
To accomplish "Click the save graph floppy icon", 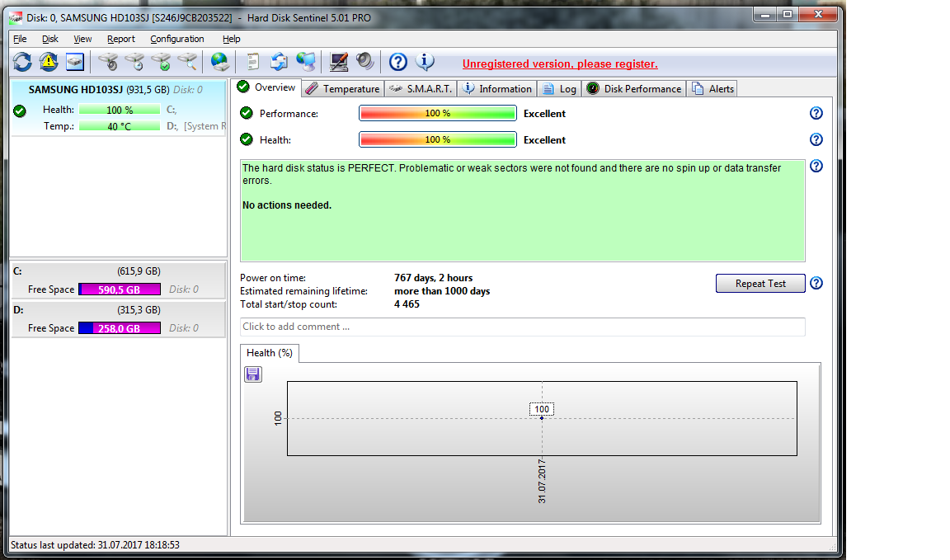I will click(253, 374).
